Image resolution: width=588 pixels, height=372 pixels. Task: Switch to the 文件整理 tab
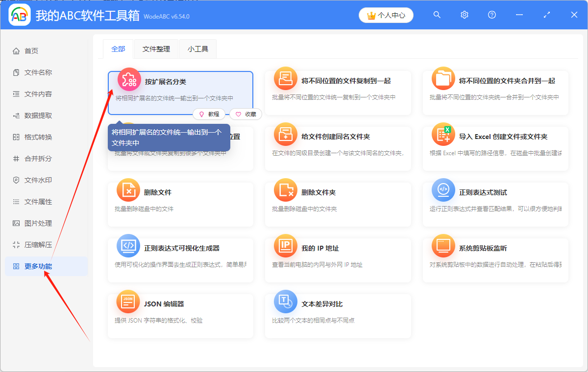pyautogui.click(x=156, y=49)
